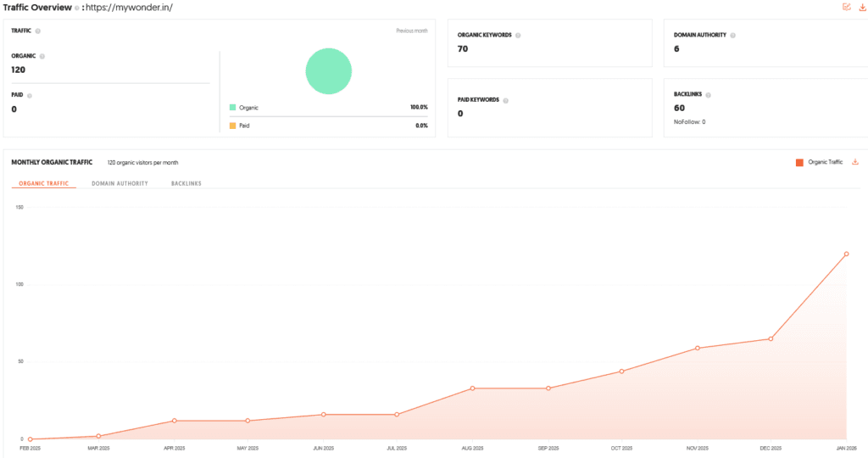
Task: Switch to the Organic Traffic tab
Action: [44, 183]
